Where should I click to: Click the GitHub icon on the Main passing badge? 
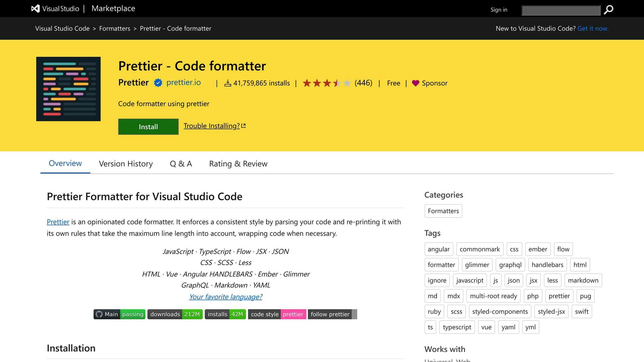point(100,314)
